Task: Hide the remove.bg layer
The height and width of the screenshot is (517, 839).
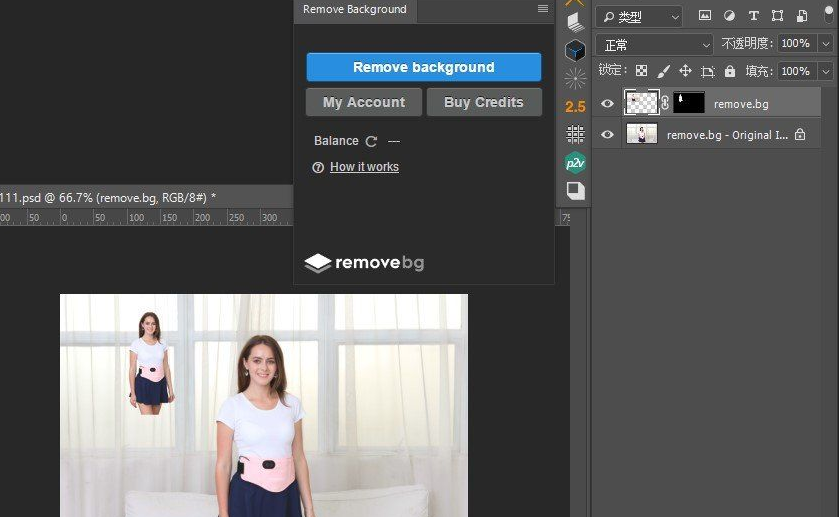Action: point(607,103)
